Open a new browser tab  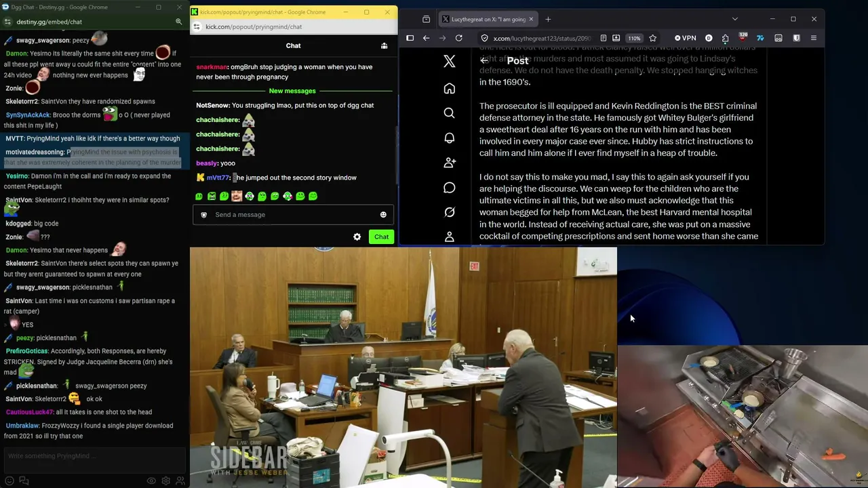click(x=548, y=19)
